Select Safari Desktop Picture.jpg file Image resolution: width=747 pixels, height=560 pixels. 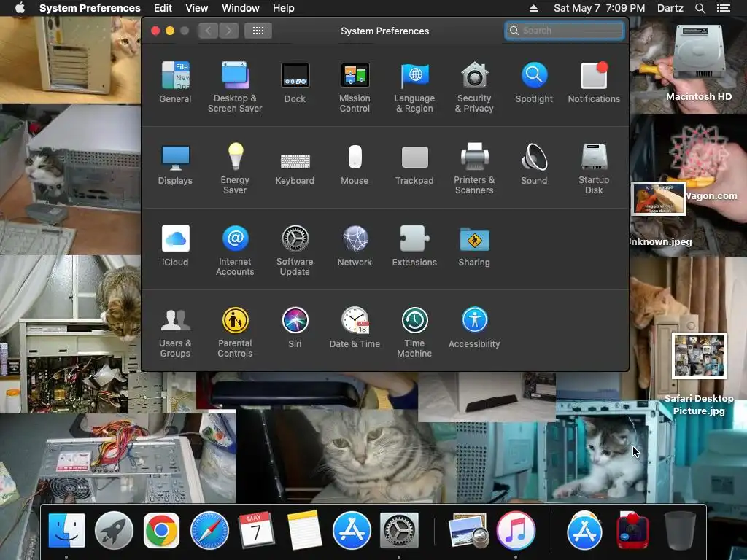(699, 376)
